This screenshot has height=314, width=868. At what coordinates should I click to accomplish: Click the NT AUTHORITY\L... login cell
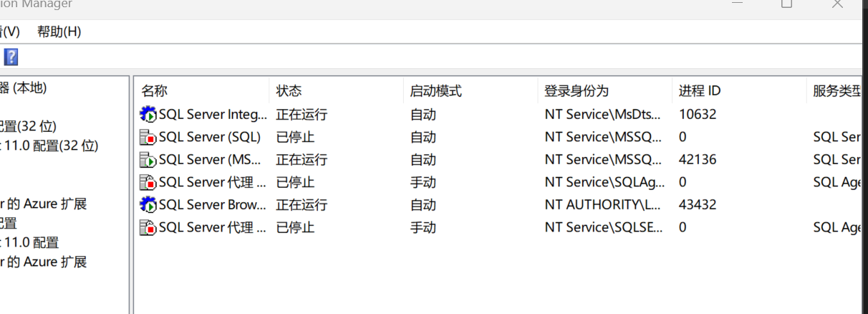click(x=603, y=204)
